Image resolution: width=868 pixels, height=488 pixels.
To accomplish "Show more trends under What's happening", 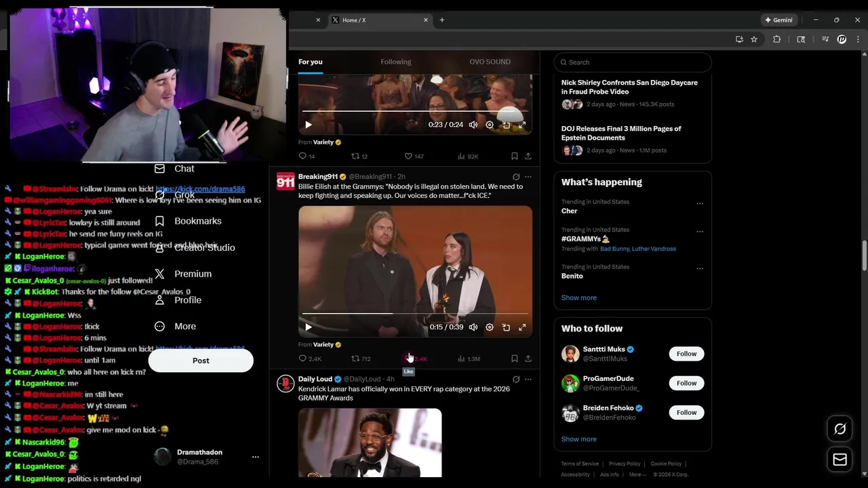I will pyautogui.click(x=578, y=298).
